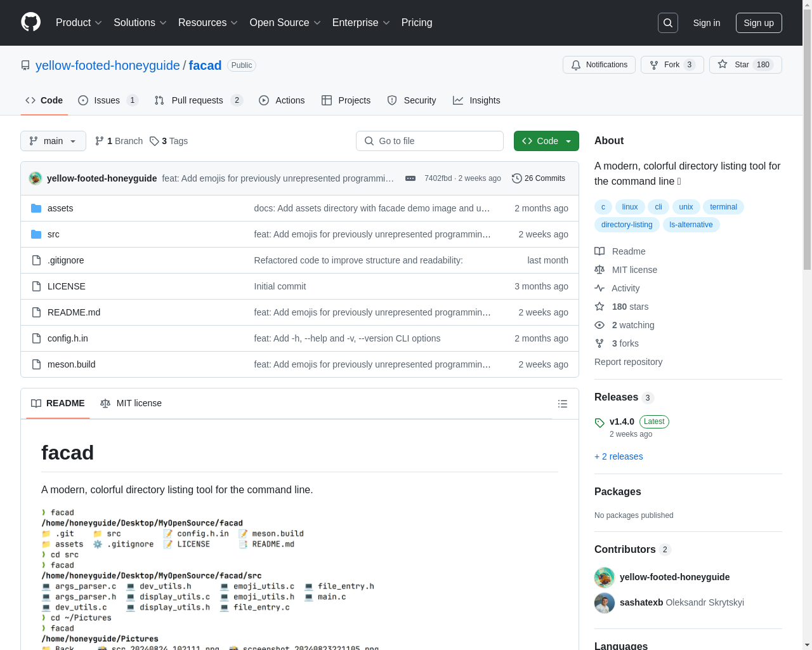Open the Actions tab
Image resolution: width=812 pixels, height=650 pixels.
pos(282,100)
